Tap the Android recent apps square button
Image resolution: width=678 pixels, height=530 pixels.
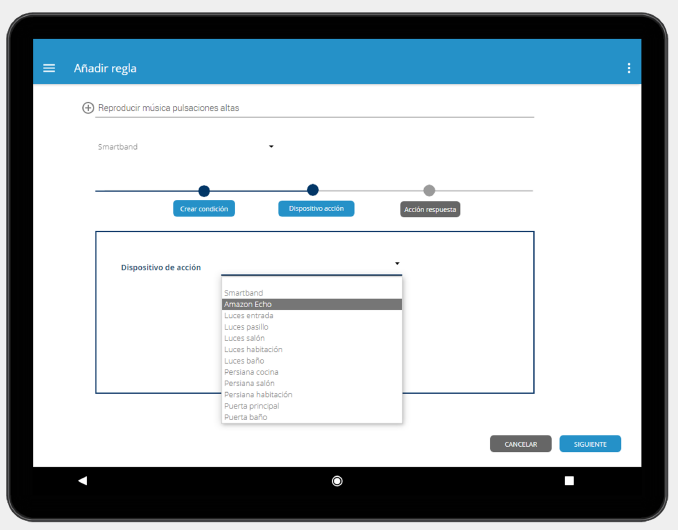pos(569,481)
